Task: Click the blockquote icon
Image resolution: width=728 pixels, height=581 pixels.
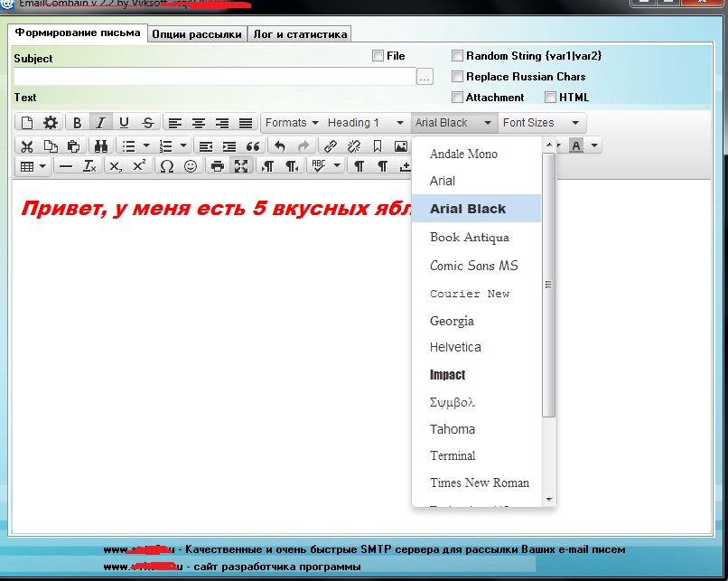Action: 253,146
